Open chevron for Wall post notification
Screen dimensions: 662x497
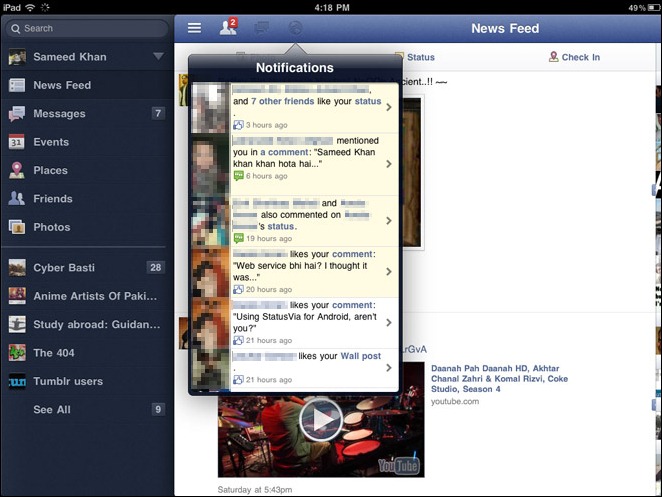pos(389,368)
